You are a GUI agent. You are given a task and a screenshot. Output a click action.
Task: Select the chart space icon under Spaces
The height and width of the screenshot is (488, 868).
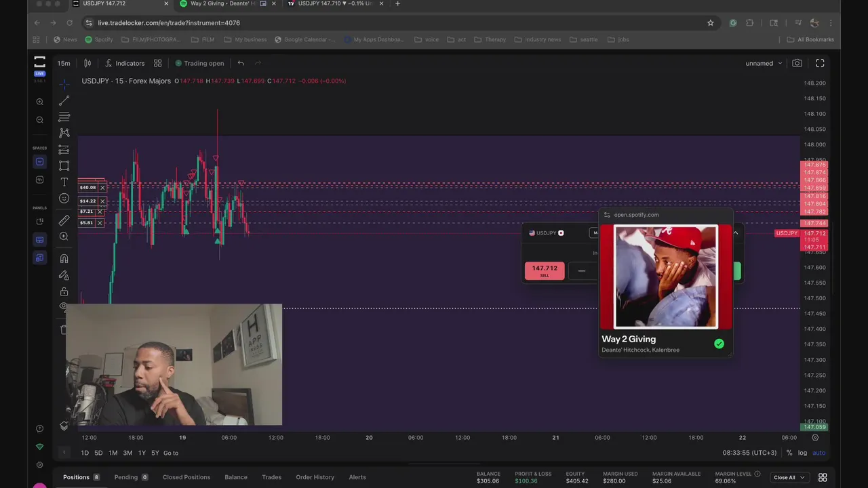tap(39, 161)
